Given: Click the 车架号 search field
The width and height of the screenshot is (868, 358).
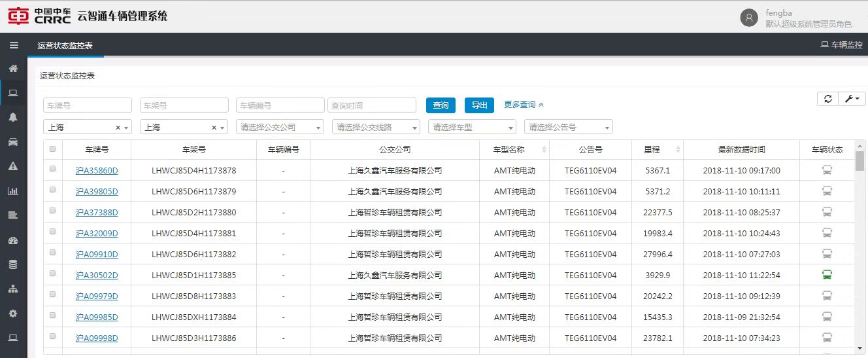Looking at the screenshot, I should [184, 105].
